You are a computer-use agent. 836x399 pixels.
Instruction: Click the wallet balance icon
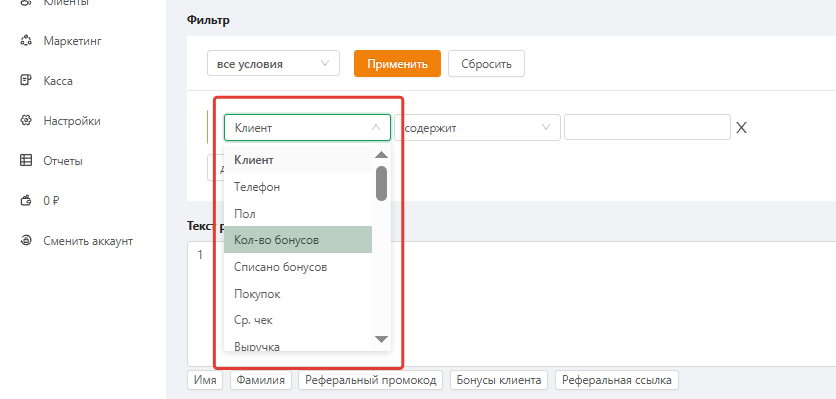click(x=26, y=201)
